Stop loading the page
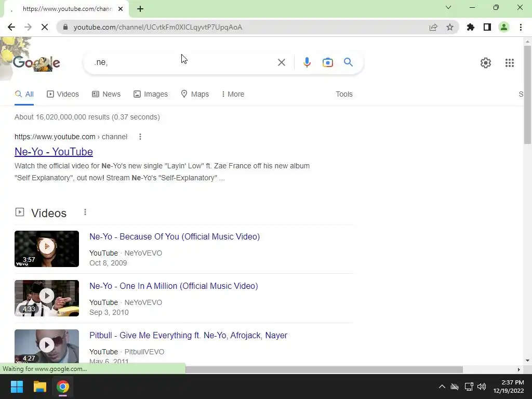Screen dimensions: 532x399 pyautogui.click(x=45, y=27)
